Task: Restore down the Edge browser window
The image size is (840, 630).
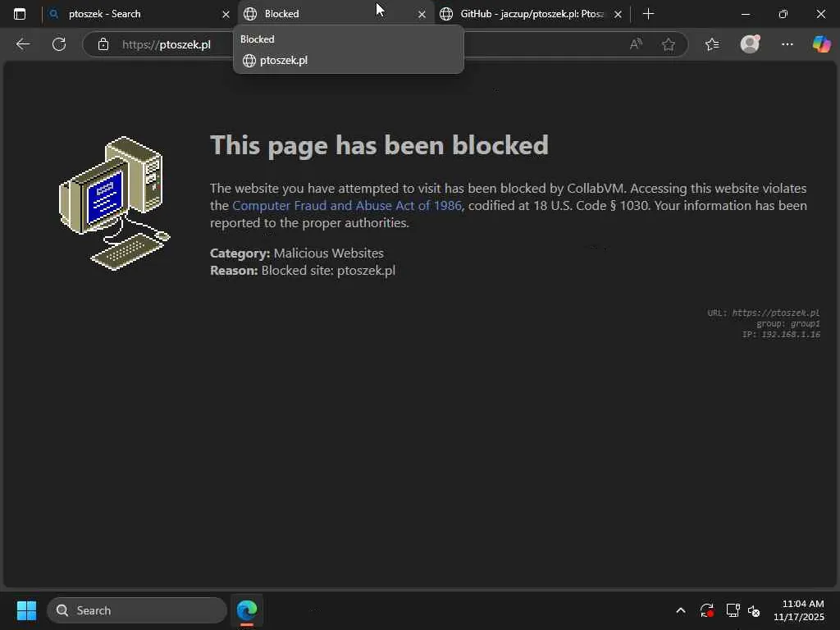Action: (x=783, y=14)
